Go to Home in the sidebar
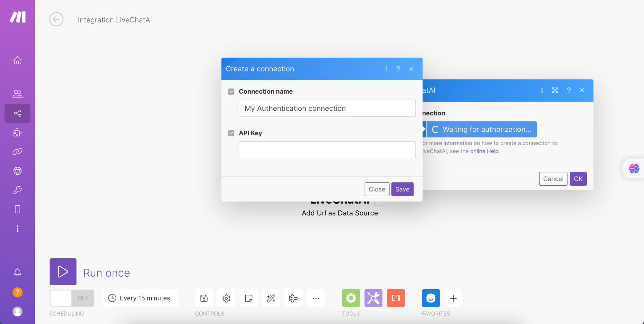This screenshot has height=324, width=644. (17, 60)
